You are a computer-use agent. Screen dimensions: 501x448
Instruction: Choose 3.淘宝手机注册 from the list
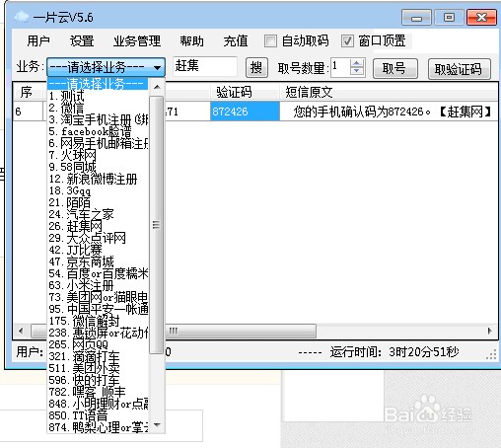tap(98, 119)
